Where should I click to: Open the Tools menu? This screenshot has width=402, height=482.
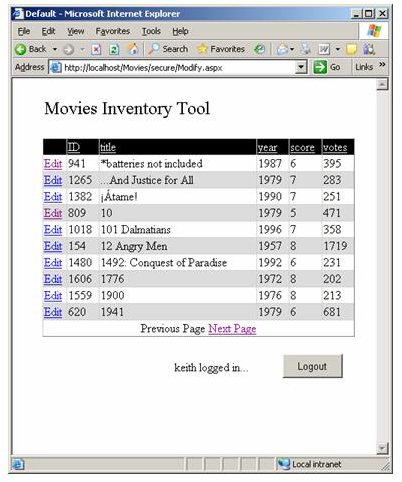coord(151,31)
